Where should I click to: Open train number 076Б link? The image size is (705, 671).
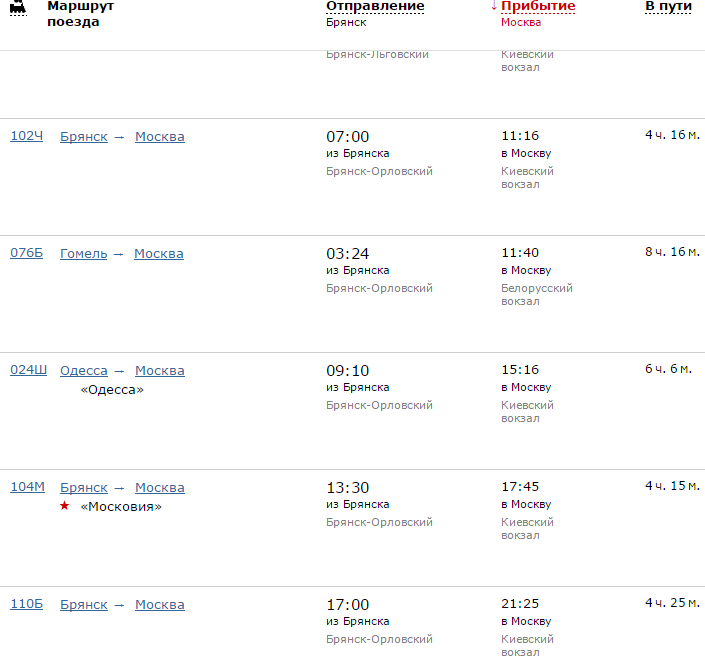tap(27, 253)
